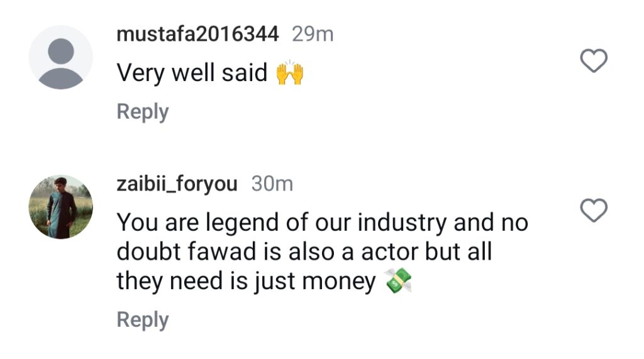The height and width of the screenshot is (359, 644).
Task: Click the word 'fawad' in the comment
Action: (x=222, y=251)
